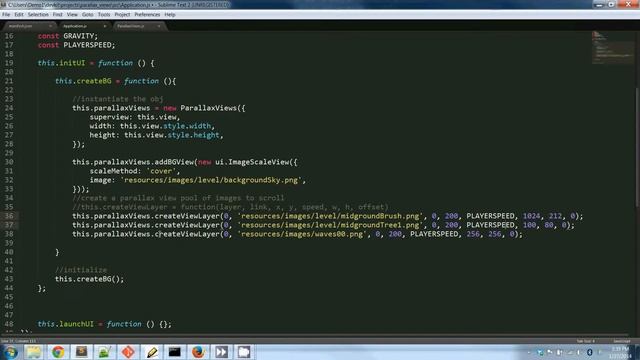Click 'PLAYERSPEED' on line 17
Viewport: 640px width, 360px height.
point(87,45)
